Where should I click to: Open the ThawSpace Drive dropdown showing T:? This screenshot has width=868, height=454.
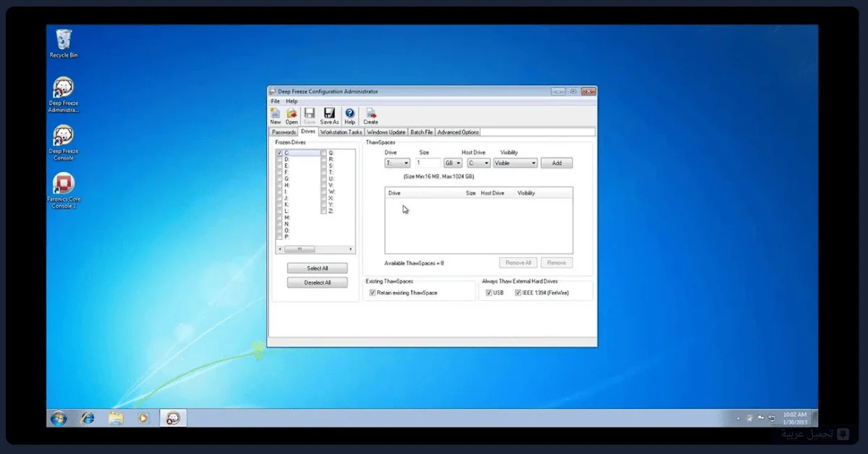397,163
